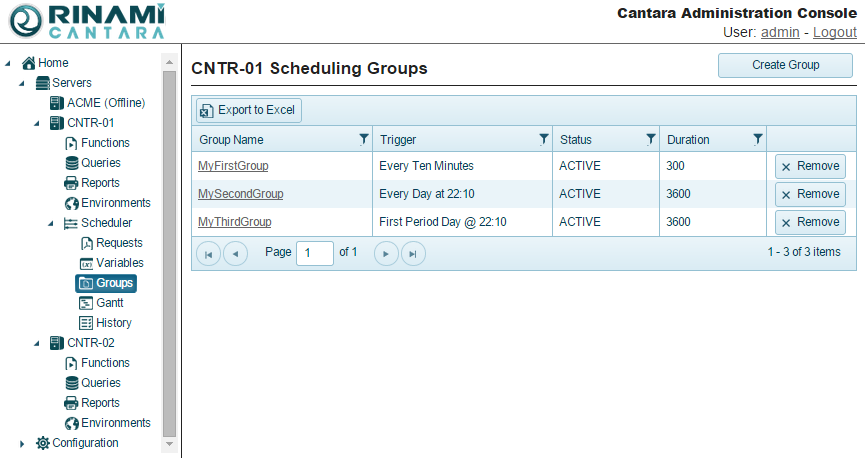This screenshot has height=458, width=865.
Task: Click the ACME (Offline) server icon
Action: coord(57,103)
